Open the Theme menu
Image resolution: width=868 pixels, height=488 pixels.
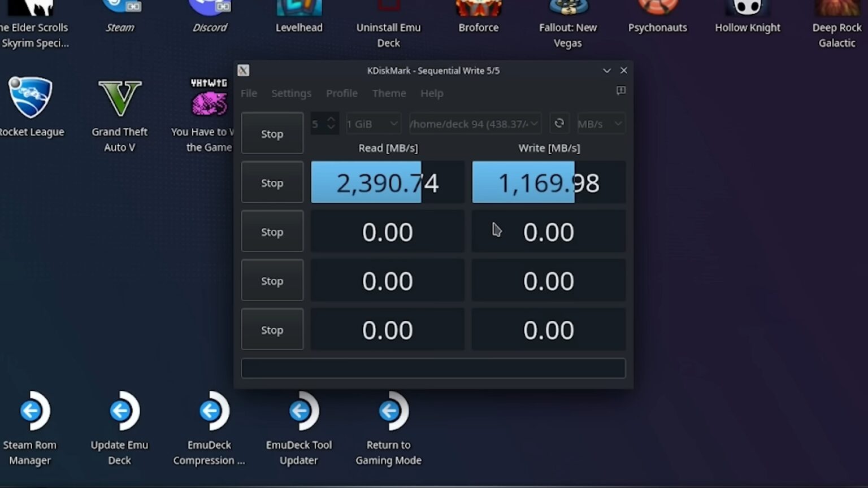pyautogui.click(x=389, y=93)
